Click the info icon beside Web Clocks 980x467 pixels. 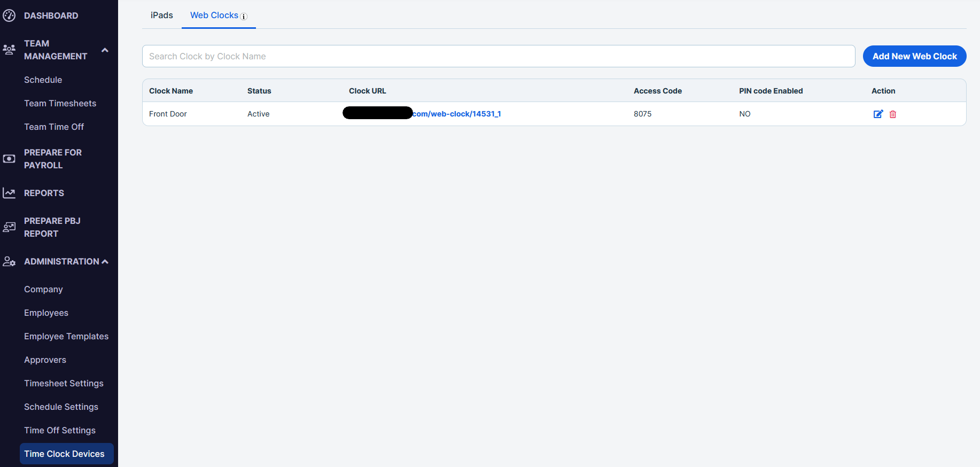coord(244,17)
